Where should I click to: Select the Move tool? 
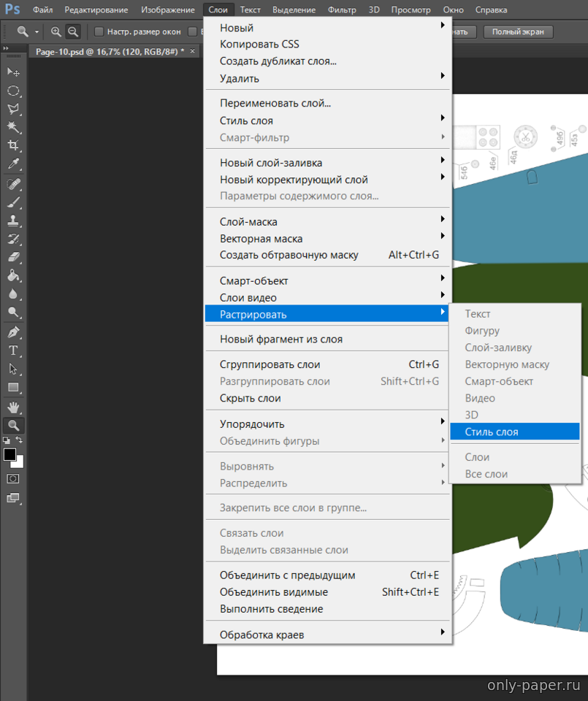point(13,72)
